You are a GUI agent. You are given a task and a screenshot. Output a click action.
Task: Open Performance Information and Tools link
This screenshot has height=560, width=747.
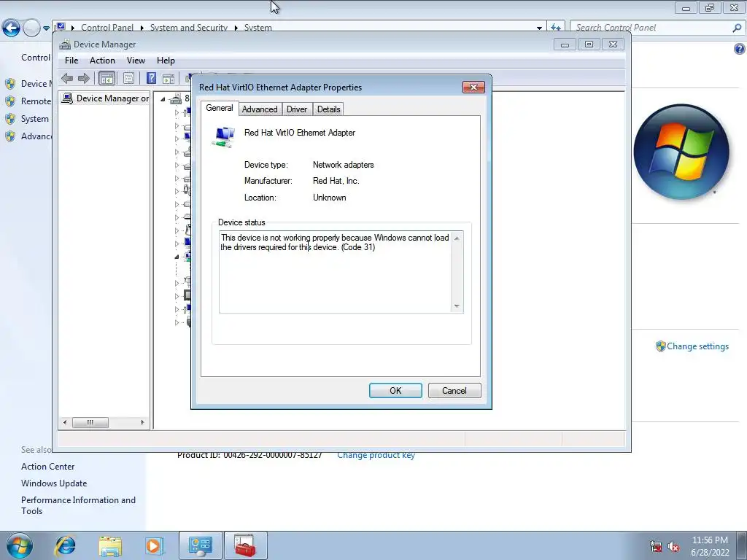78,505
